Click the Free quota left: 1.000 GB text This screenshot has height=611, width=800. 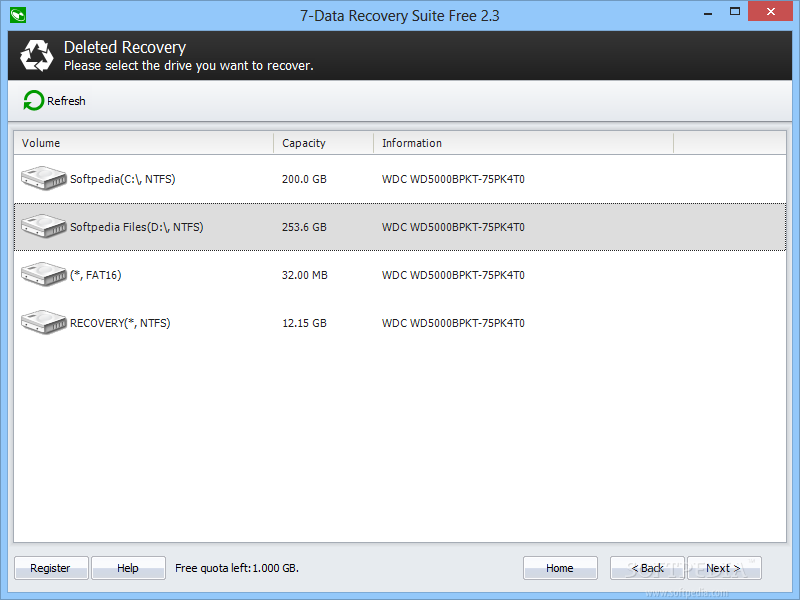pos(237,568)
